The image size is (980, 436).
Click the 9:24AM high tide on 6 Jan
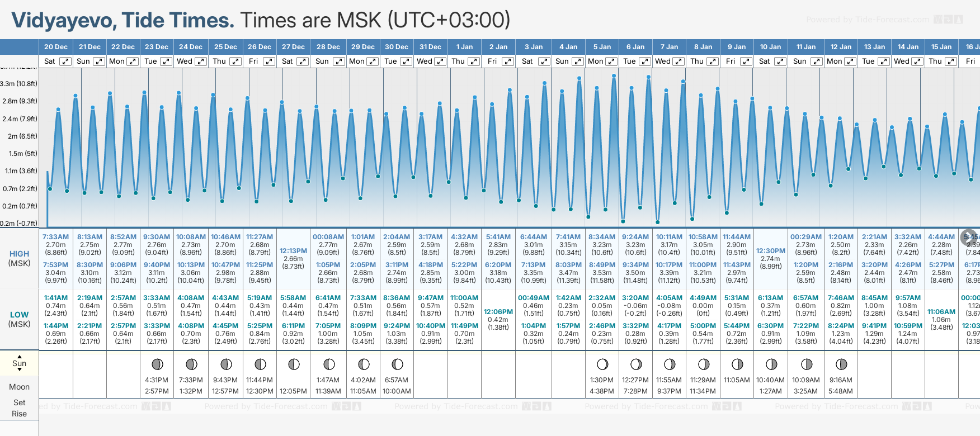[635, 237]
